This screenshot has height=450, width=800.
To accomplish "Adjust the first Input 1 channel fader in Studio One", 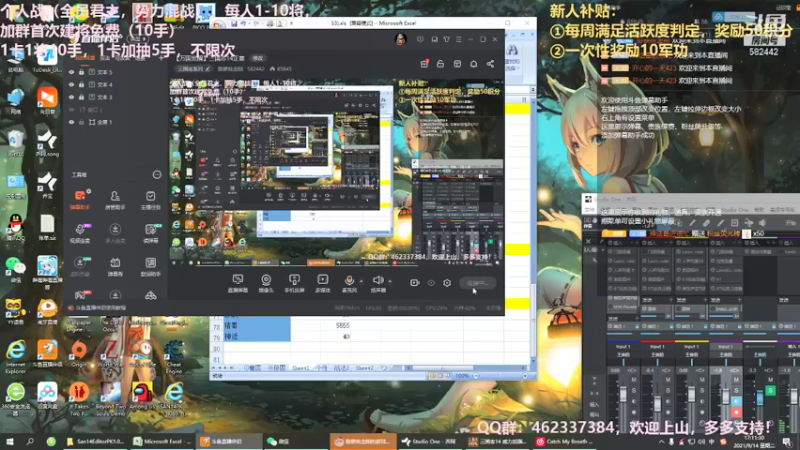I will pyautogui.click(x=623, y=395).
